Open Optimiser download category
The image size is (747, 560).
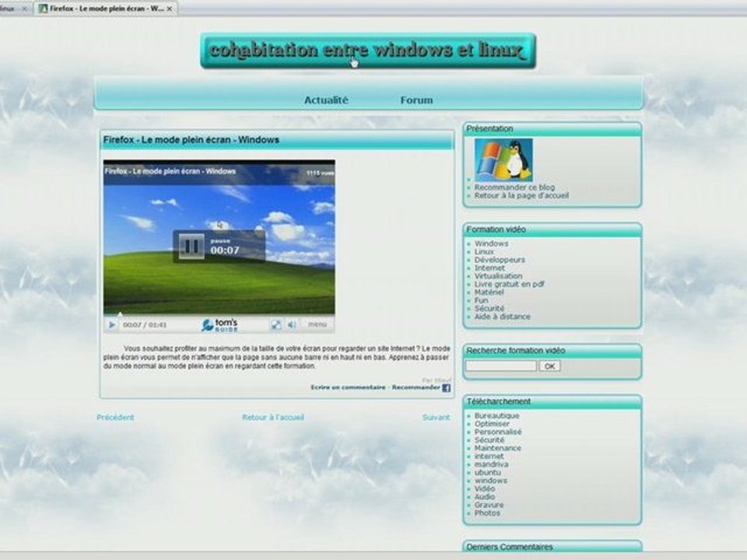click(x=492, y=423)
